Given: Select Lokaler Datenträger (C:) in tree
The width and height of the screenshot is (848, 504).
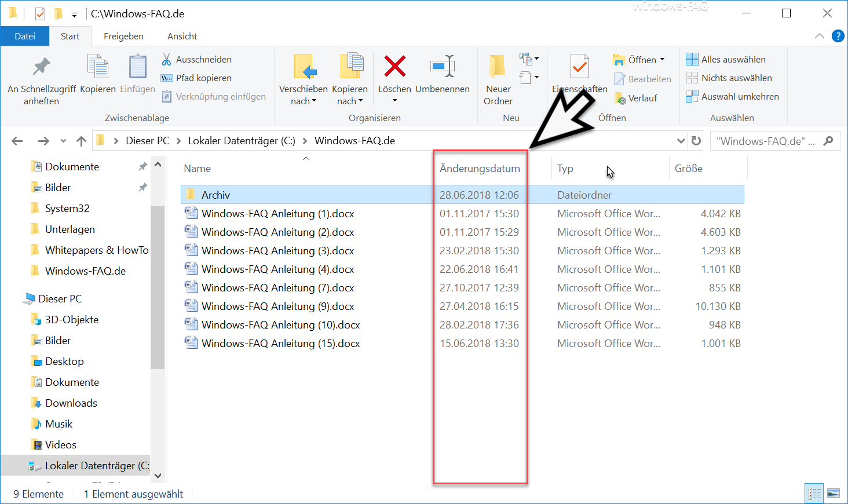Looking at the screenshot, I should pyautogui.click(x=75, y=465).
